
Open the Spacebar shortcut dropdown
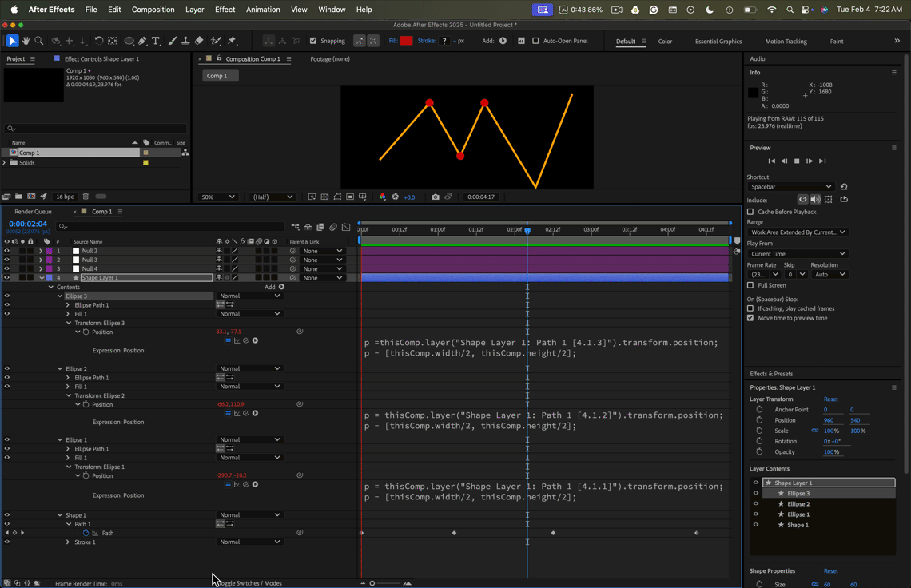coord(791,187)
